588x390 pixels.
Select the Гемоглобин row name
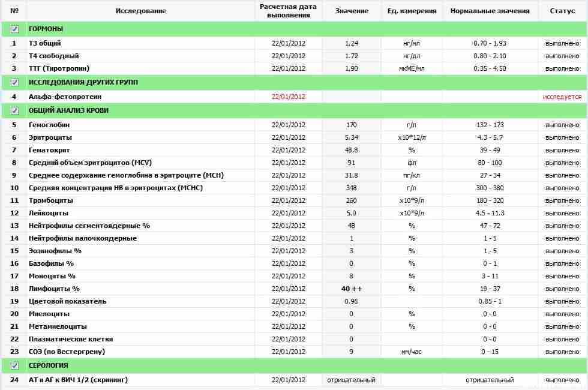point(49,125)
